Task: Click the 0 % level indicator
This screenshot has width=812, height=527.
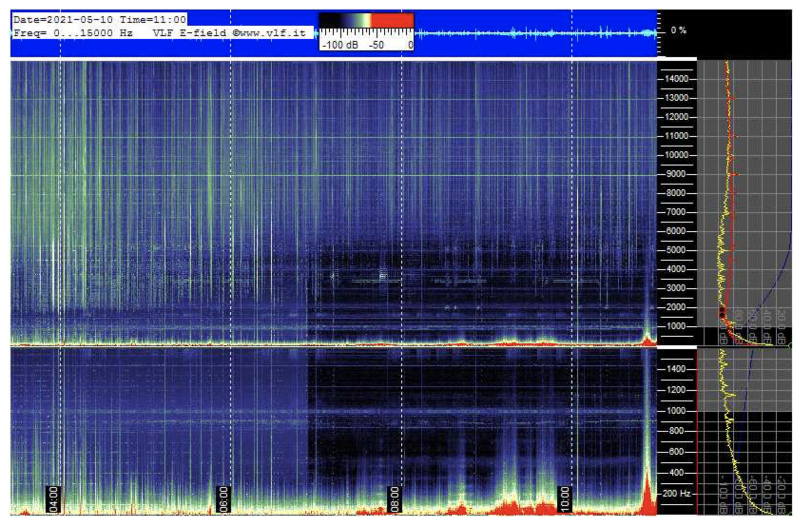Action: [x=678, y=30]
